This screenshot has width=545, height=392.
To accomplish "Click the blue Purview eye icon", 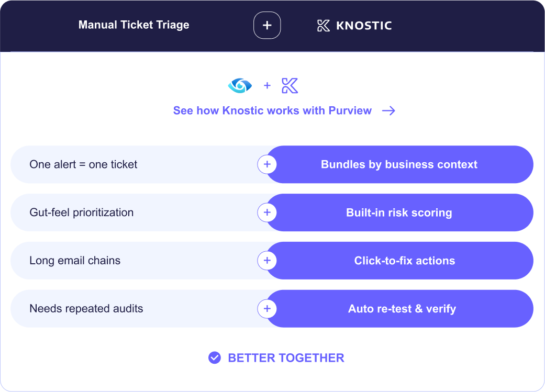I will (x=240, y=85).
